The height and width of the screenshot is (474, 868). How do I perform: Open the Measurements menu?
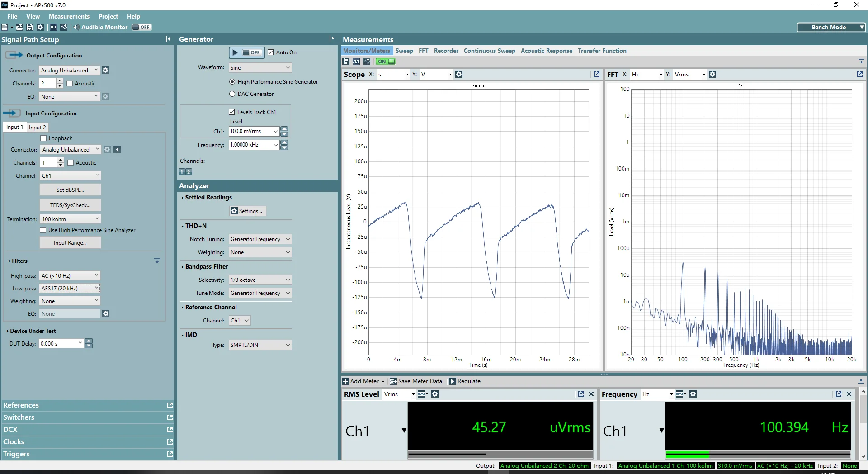(69, 16)
